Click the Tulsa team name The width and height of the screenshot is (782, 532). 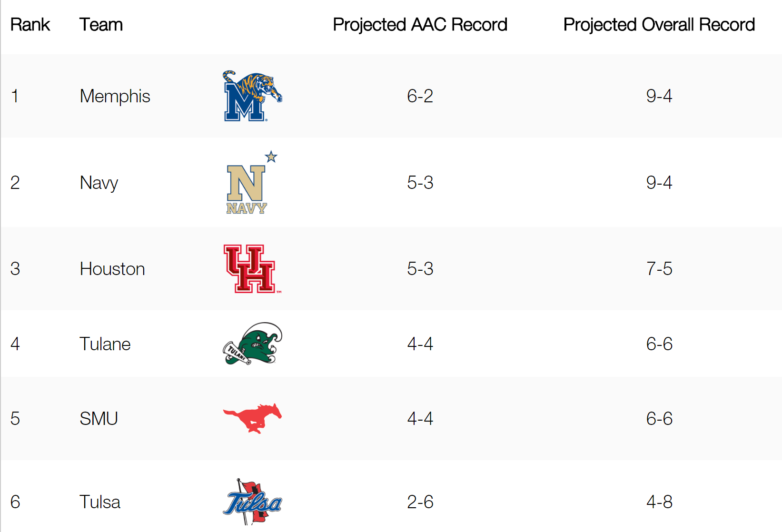tap(99, 502)
